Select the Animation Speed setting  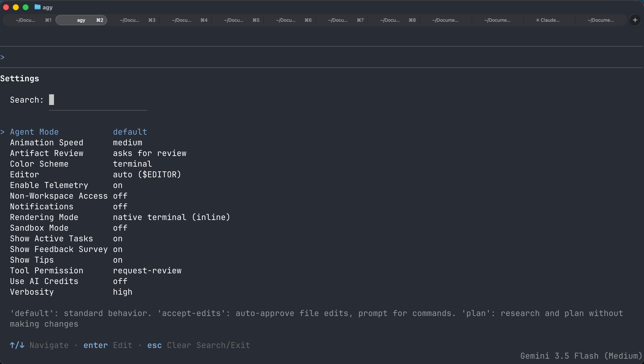[x=47, y=143]
